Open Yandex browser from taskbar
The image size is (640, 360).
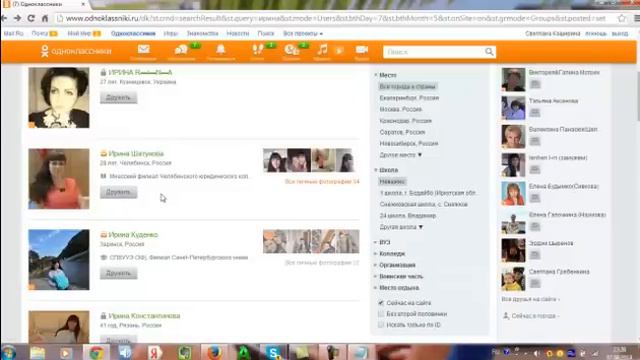[x=155, y=352]
